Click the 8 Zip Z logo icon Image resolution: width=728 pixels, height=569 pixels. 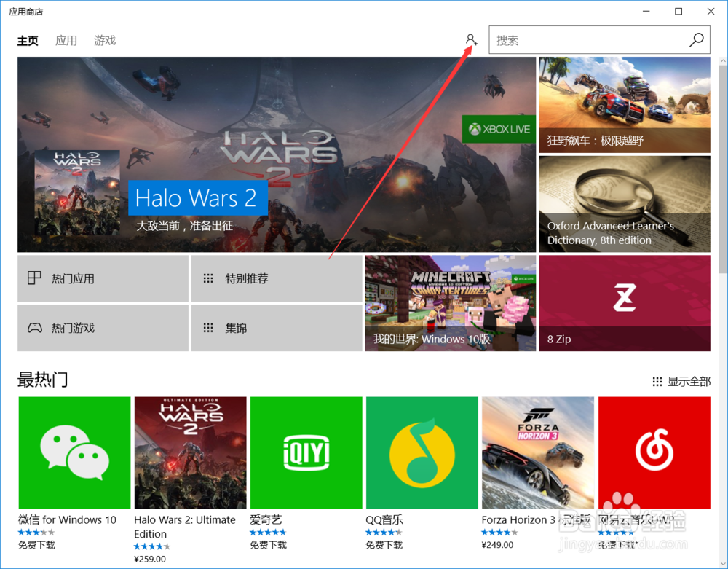click(624, 298)
